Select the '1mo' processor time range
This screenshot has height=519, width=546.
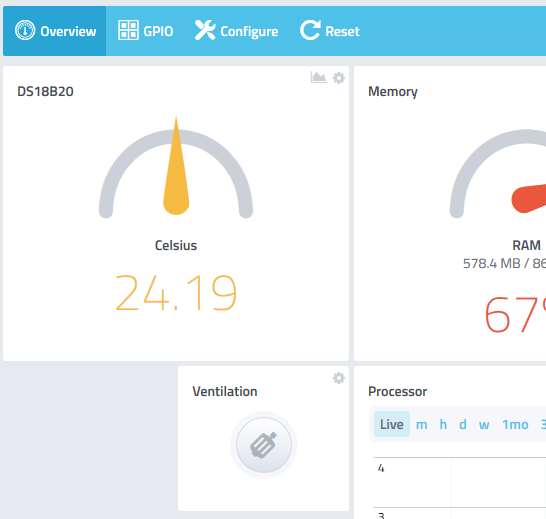tap(515, 425)
